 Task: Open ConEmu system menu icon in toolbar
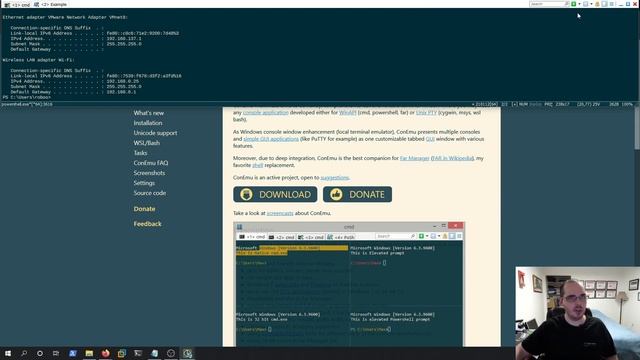click(611, 4)
